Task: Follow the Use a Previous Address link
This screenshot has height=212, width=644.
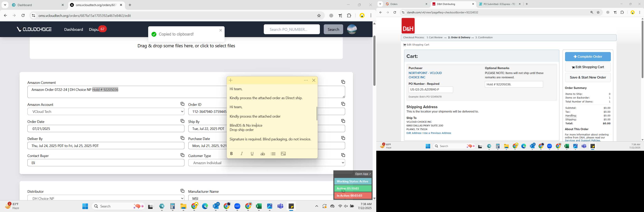Action: 437,133
